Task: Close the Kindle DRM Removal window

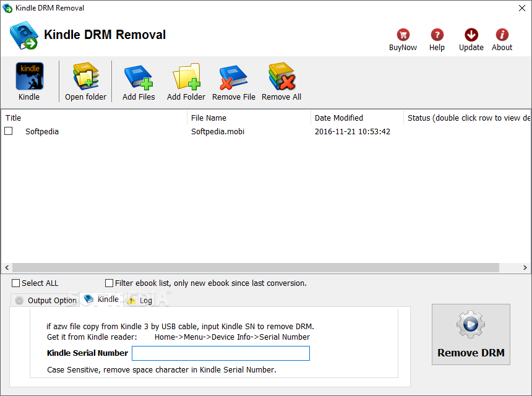Action: coord(522,8)
